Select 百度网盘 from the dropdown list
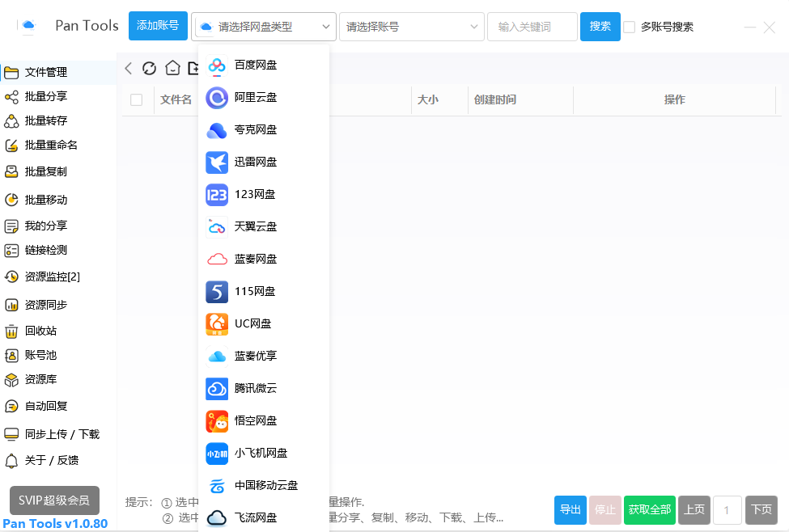 (255, 65)
